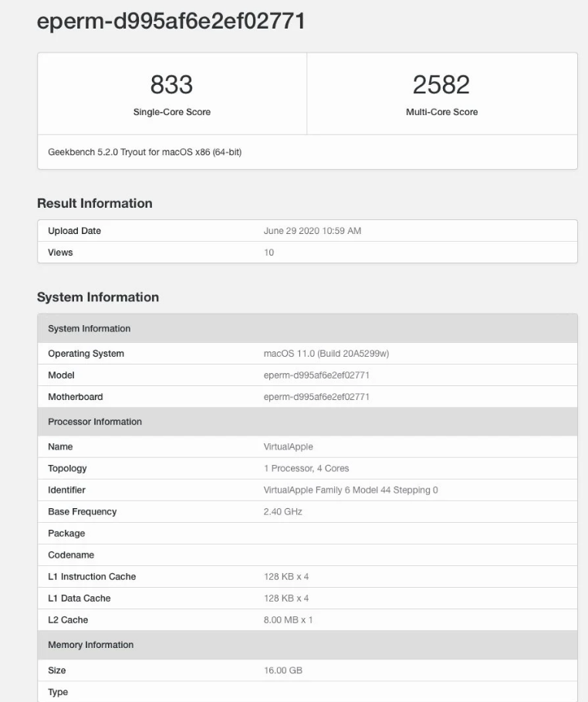
Task: Click the Multi-Core Score label
Action: (x=441, y=112)
